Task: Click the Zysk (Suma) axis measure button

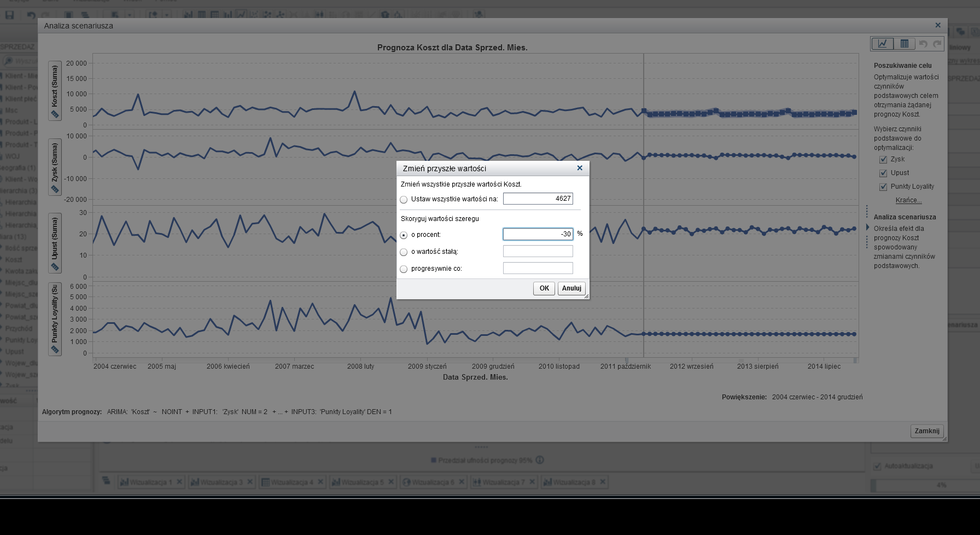Action: 55,167
